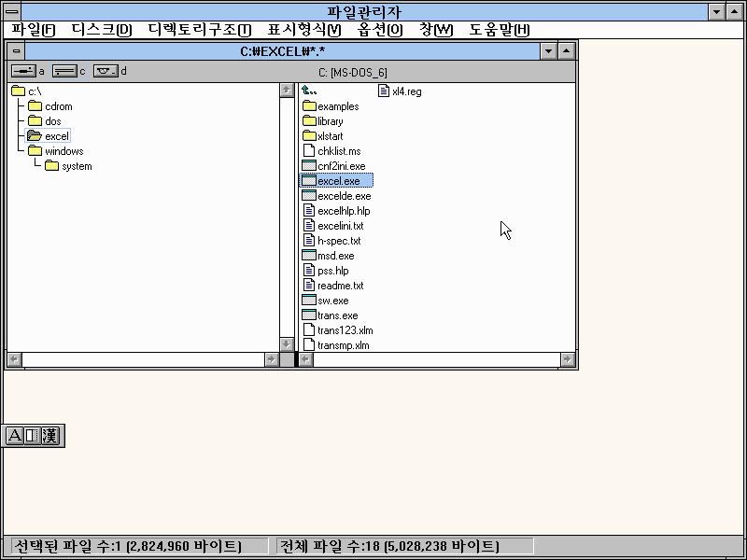Click tree pane scroll left arrow

pos(15,359)
